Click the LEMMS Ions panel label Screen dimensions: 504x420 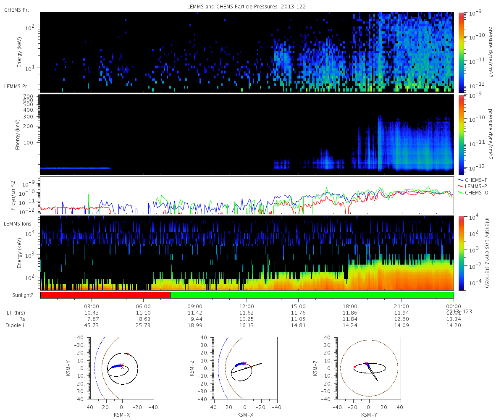coord(17,224)
